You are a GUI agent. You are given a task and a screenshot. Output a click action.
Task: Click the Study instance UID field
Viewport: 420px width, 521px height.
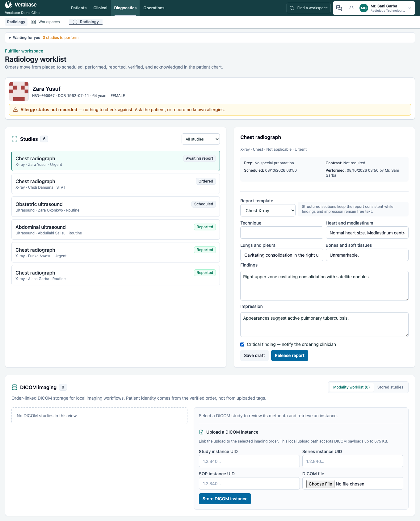249,461
